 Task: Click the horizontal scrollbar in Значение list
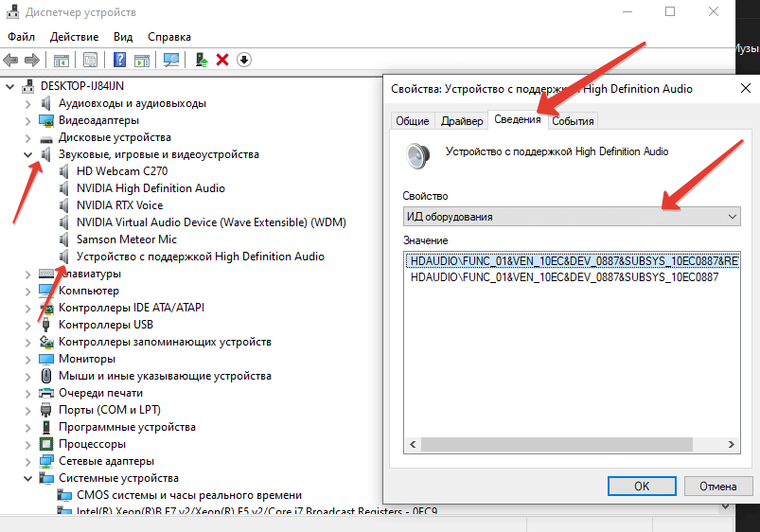coord(568,445)
